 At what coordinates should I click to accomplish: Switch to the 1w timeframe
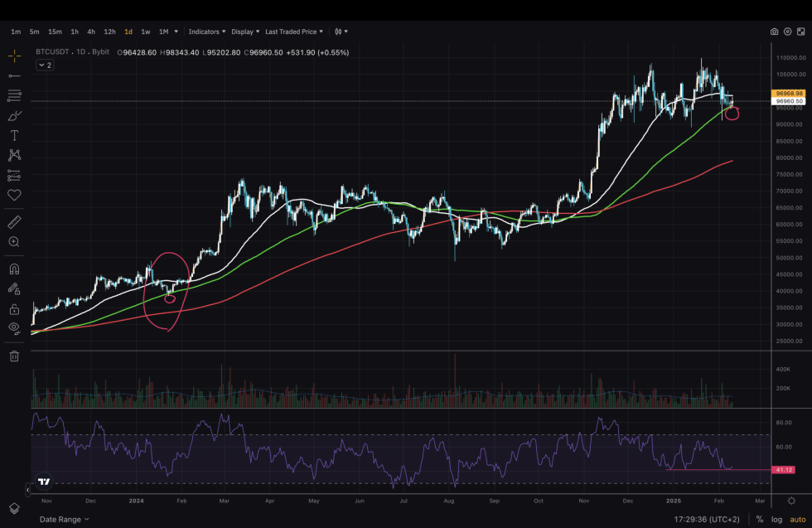(146, 31)
